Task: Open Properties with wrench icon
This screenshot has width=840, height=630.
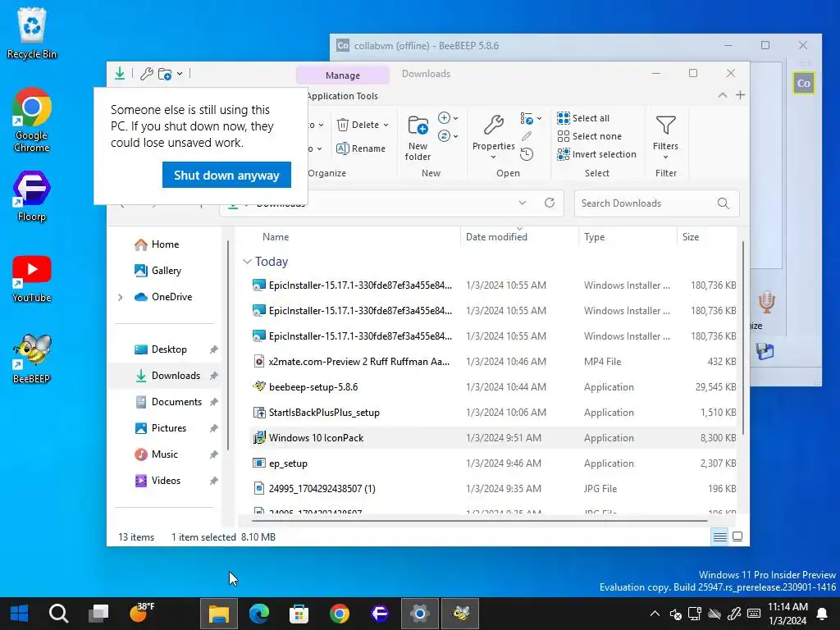Action: 493,133
